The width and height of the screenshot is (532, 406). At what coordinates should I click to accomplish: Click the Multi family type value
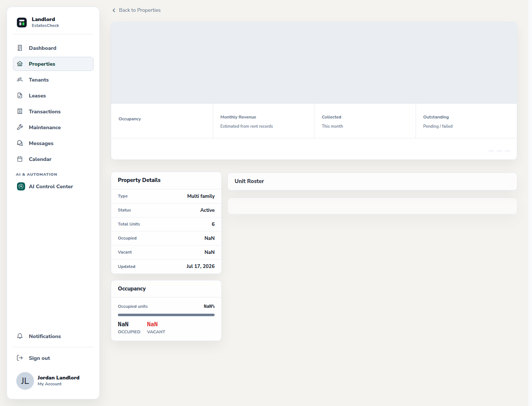[201, 196]
